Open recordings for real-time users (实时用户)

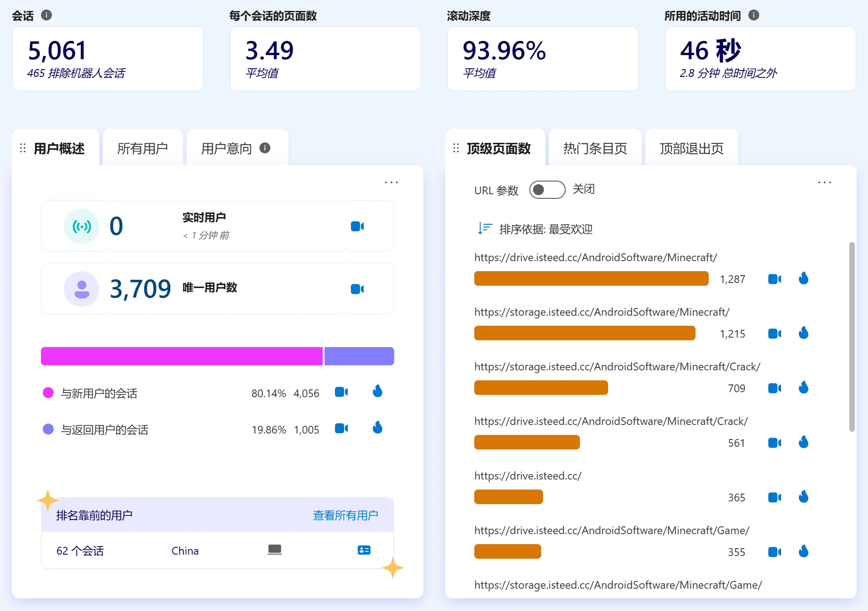point(357,226)
